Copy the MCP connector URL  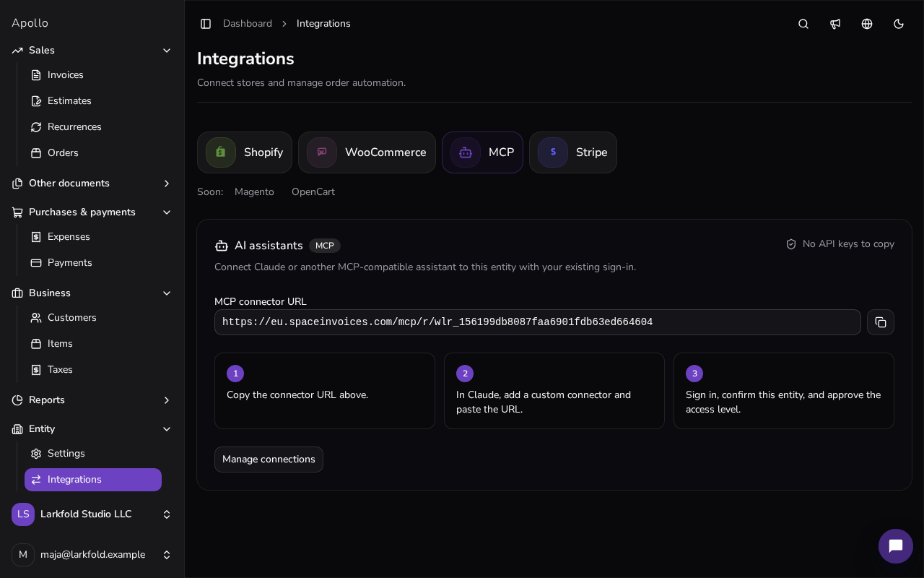click(881, 322)
